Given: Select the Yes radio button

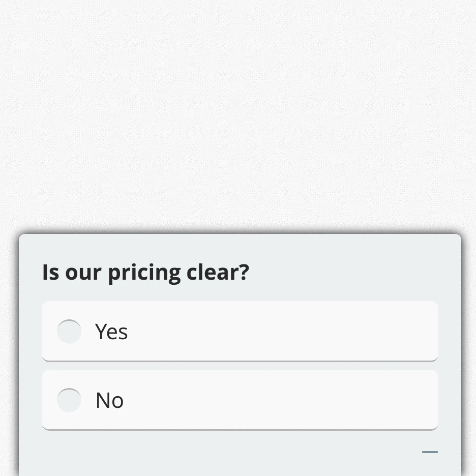Looking at the screenshot, I should tap(69, 332).
